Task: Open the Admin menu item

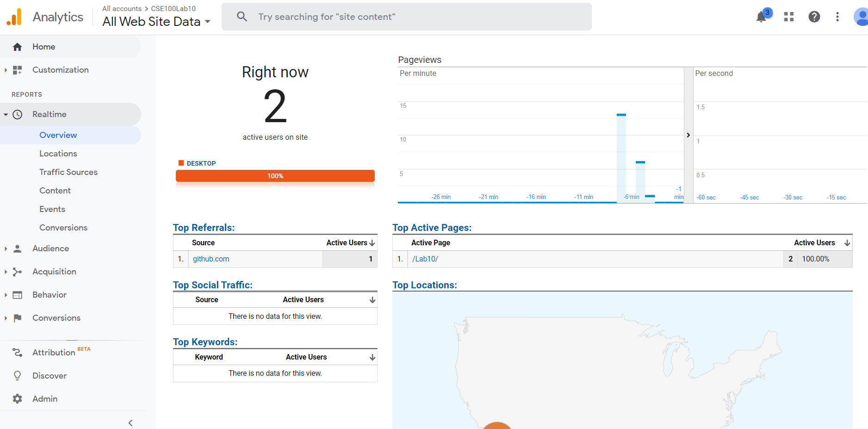Action: point(45,399)
